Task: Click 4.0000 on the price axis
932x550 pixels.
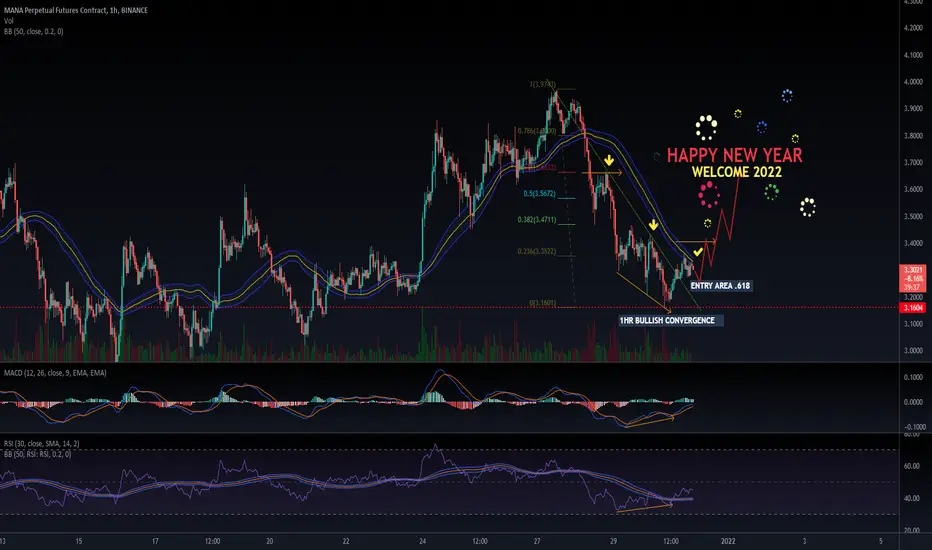Action: click(913, 82)
